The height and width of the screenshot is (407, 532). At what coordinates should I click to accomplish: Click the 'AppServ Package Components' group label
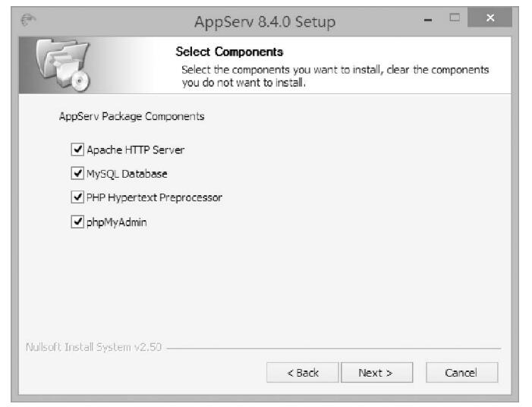tap(132, 118)
